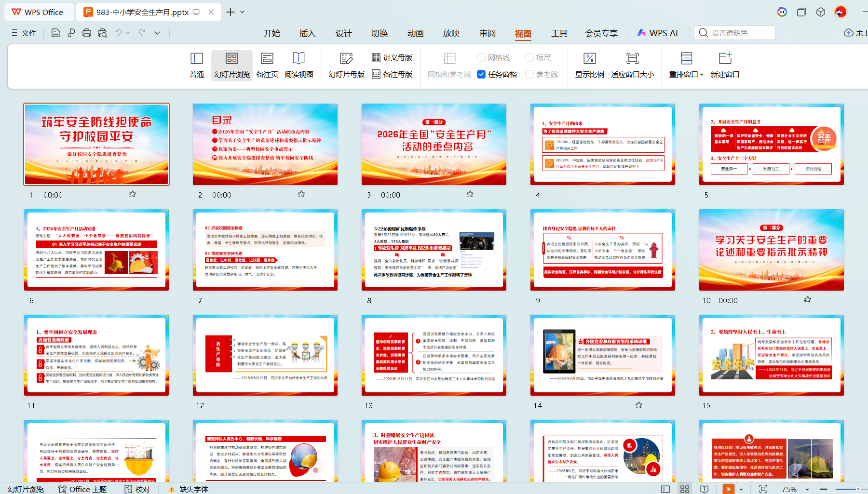The image size is (868, 494).
Task: Open 讲义母版 handout master
Action: [392, 57]
